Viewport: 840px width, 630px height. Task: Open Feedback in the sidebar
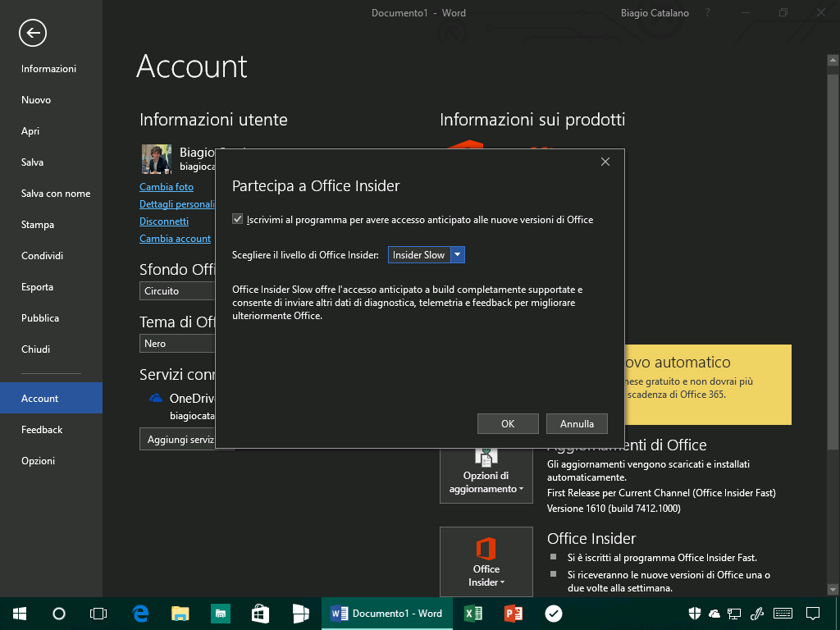coord(42,430)
